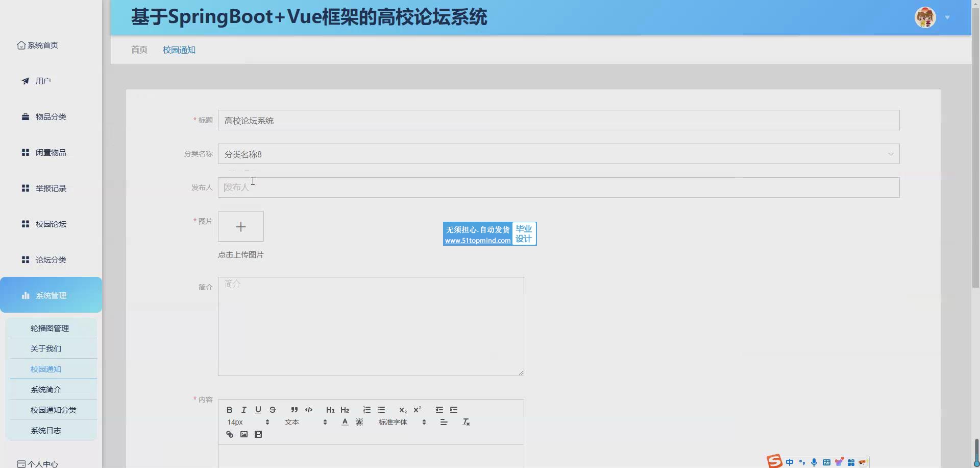The height and width of the screenshot is (468, 980).
Task: Insert hyperlink with the link icon
Action: pyautogui.click(x=230, y=434)
